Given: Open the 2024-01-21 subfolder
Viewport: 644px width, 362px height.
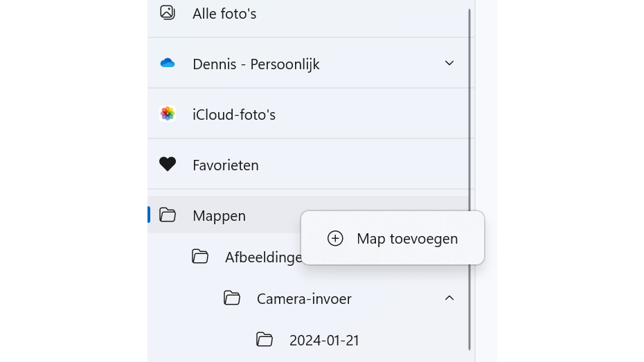Looking at the screenshot, I should point(324,341).
